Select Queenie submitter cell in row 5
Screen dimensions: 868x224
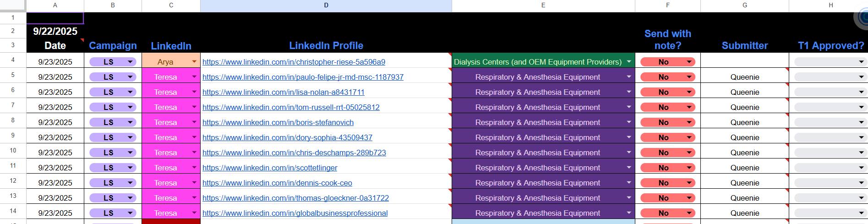[745, 77]
